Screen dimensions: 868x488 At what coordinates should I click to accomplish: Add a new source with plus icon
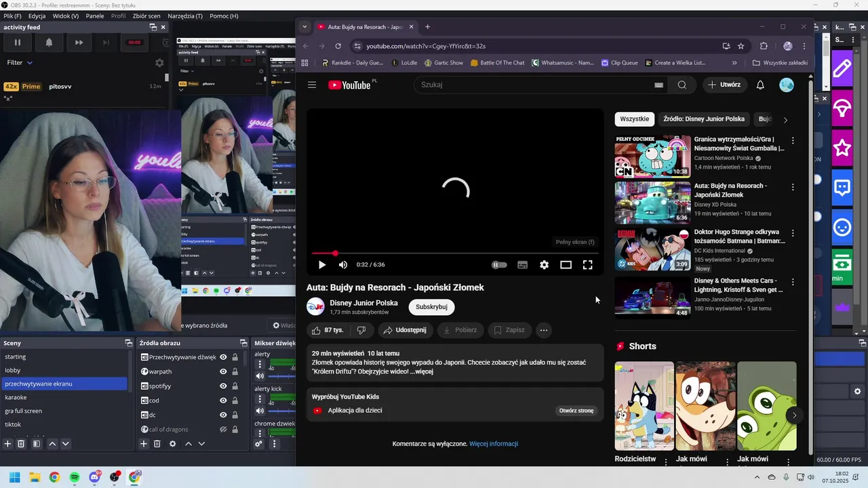(144, 444)
